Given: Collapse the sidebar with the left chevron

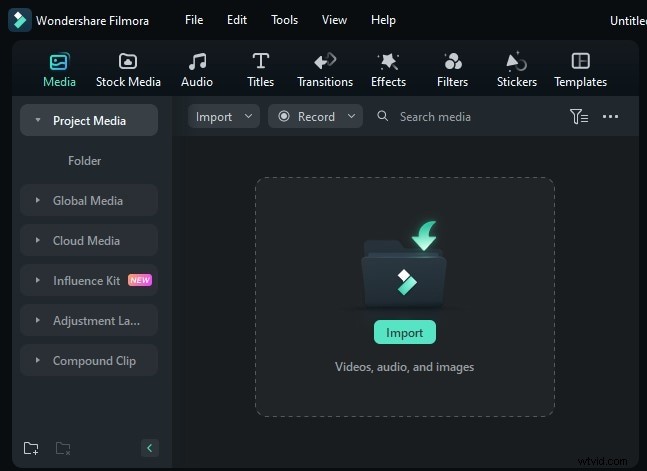Looking at the screenshot, I should tap(150, 448).
